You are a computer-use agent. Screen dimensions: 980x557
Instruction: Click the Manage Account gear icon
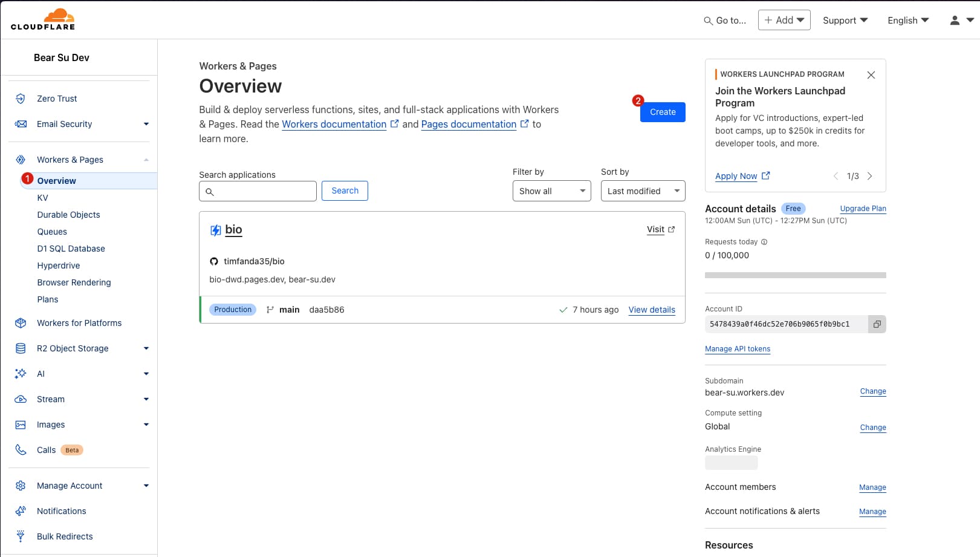tap(21, 486)
